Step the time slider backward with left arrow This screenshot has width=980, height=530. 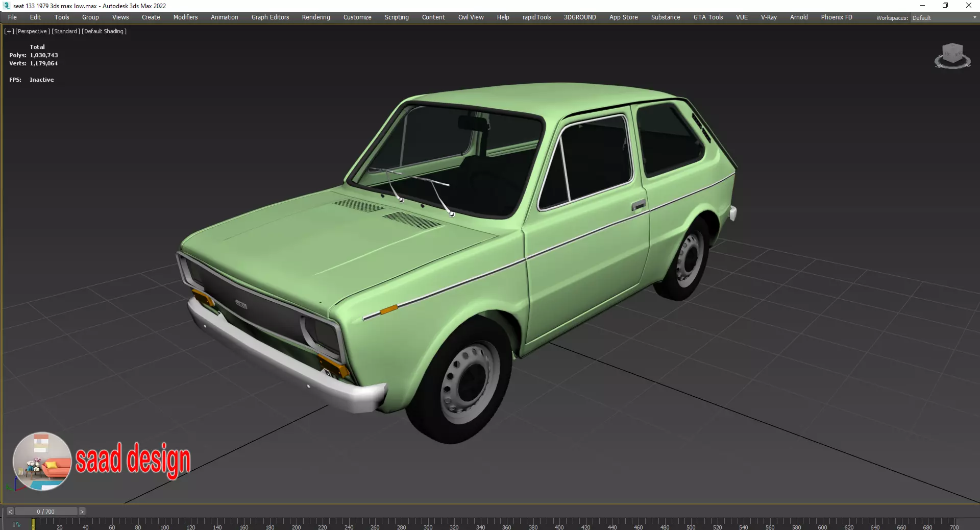click(10, 512)
